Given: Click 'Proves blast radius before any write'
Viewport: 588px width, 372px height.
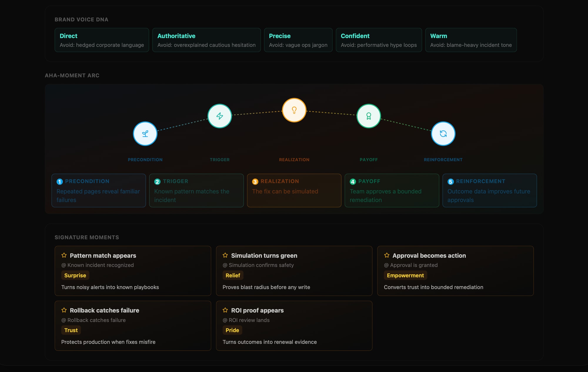Looking at the screenshot, I should [x=266, y=287].
